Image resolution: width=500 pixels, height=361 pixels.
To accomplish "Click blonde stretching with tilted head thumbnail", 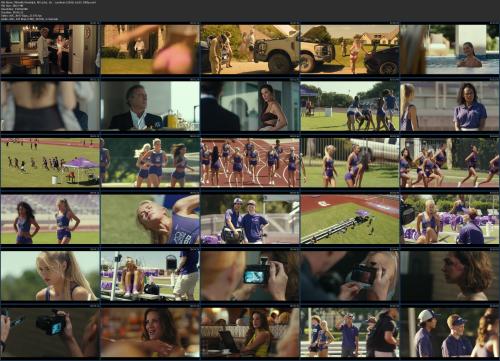I will pos(150,219).
